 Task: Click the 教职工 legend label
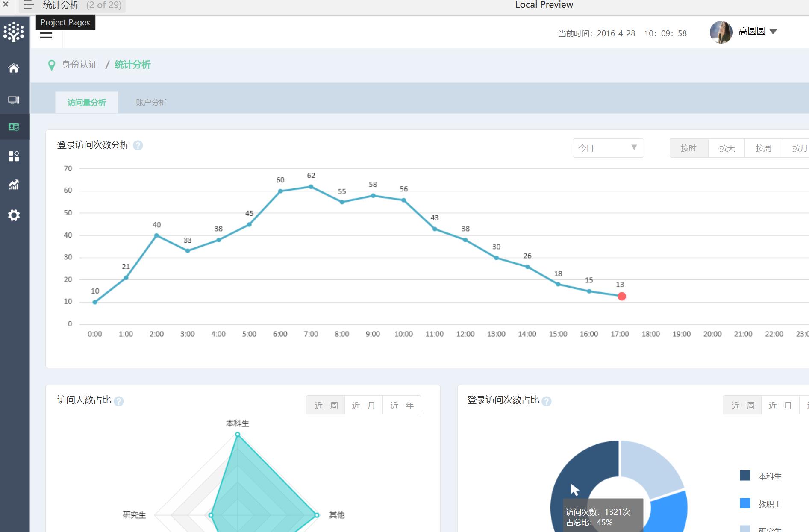(770, 504)
